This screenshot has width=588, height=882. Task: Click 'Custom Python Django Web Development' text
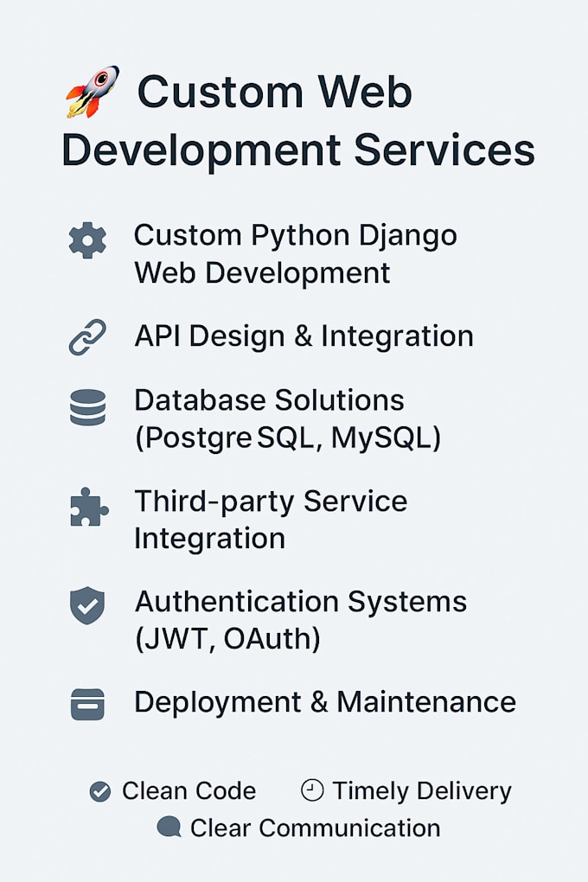click(x=296, y=254)
